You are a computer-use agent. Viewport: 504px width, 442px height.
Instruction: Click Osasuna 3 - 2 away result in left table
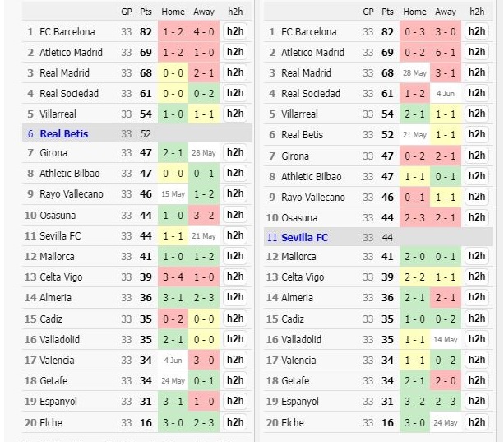(x=204, y=215)
